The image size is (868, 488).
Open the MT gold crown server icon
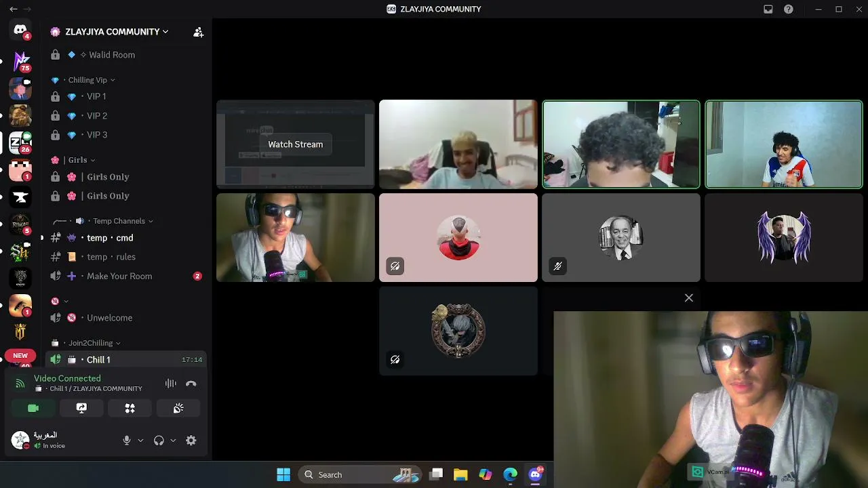click(20, 331)
